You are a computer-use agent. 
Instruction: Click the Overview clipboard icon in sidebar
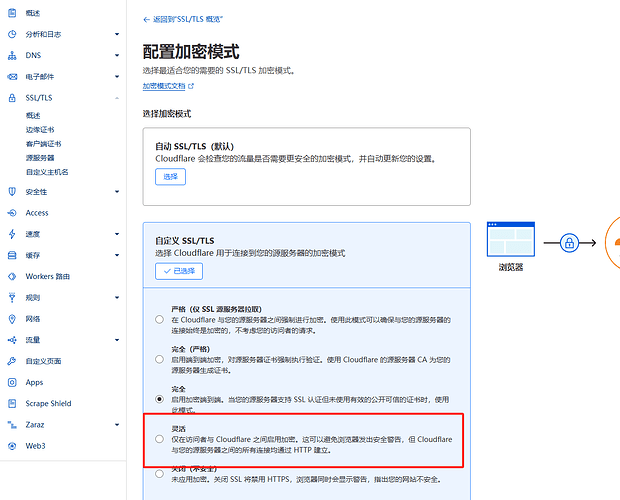12,13
